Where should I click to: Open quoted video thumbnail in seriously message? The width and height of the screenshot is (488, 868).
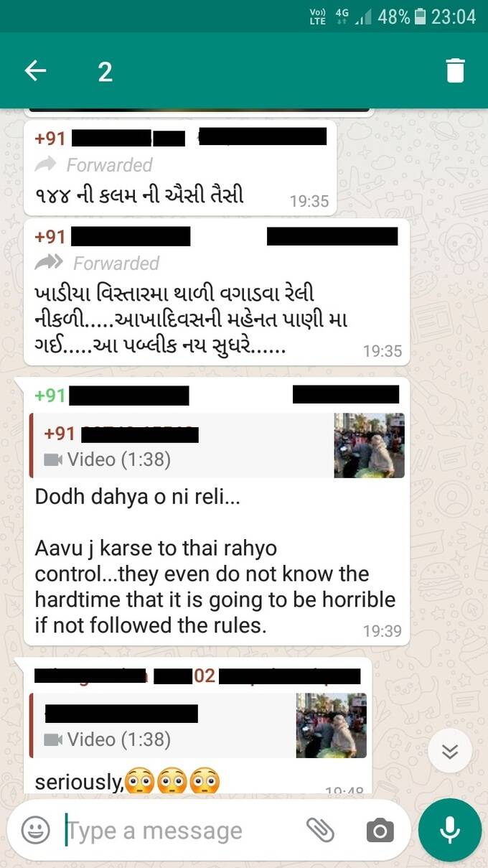pyautogui.click(x=332, y=725)
